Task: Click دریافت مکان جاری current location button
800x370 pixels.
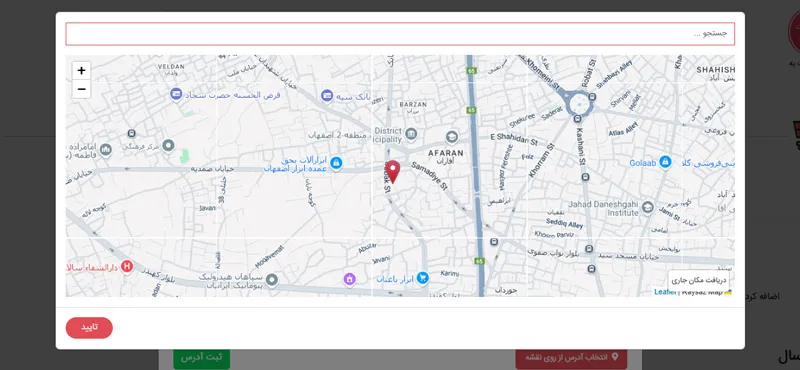Action: click(x=698, y=280)
